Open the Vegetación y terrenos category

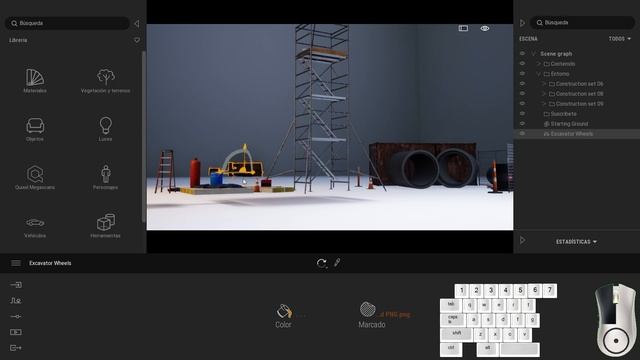(105, 80)
